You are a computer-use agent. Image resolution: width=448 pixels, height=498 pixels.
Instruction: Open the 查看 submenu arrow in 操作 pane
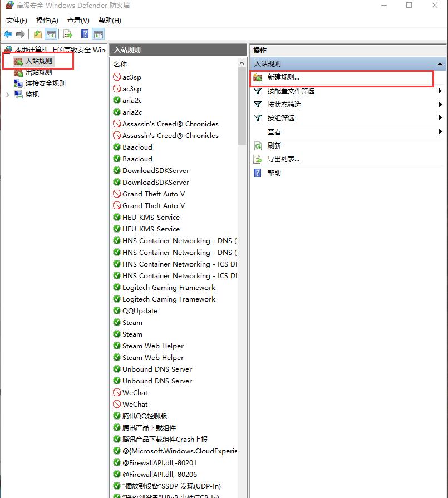pyautogui.click(x=440, y=131)
